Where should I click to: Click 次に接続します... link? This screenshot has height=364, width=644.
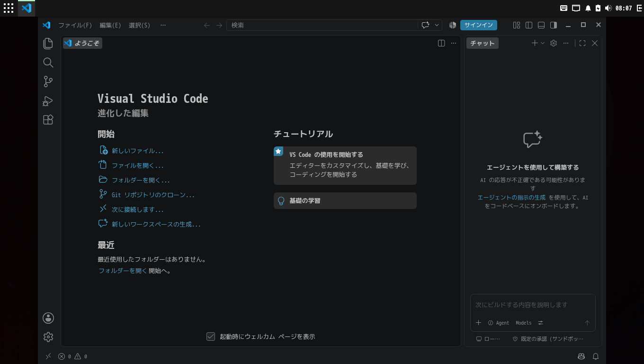(137, 209)
